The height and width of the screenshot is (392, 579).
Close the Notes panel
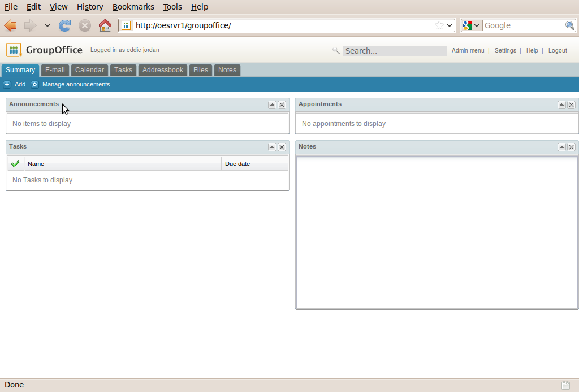(x=571, y=147)
